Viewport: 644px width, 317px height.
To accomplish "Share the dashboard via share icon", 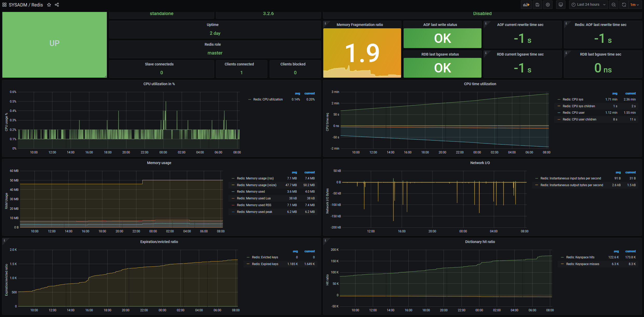I will pos(57,5).
